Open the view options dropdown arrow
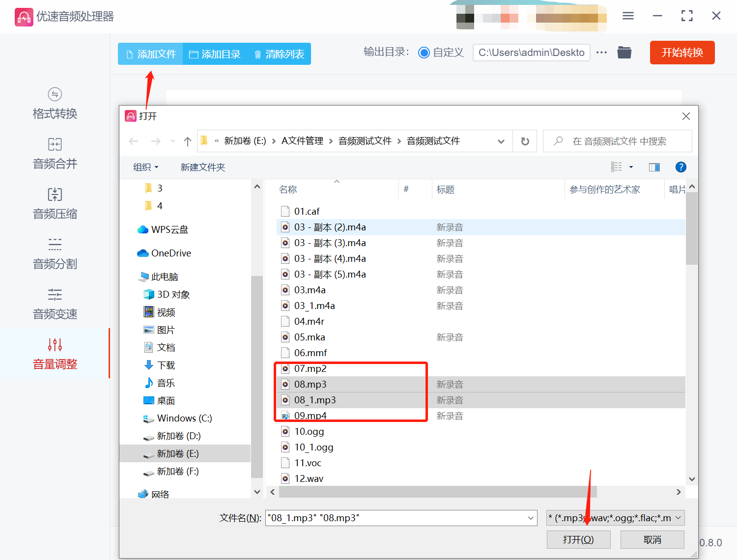The height and width of the screenshot is (560, 737). (x=631, y=167)
